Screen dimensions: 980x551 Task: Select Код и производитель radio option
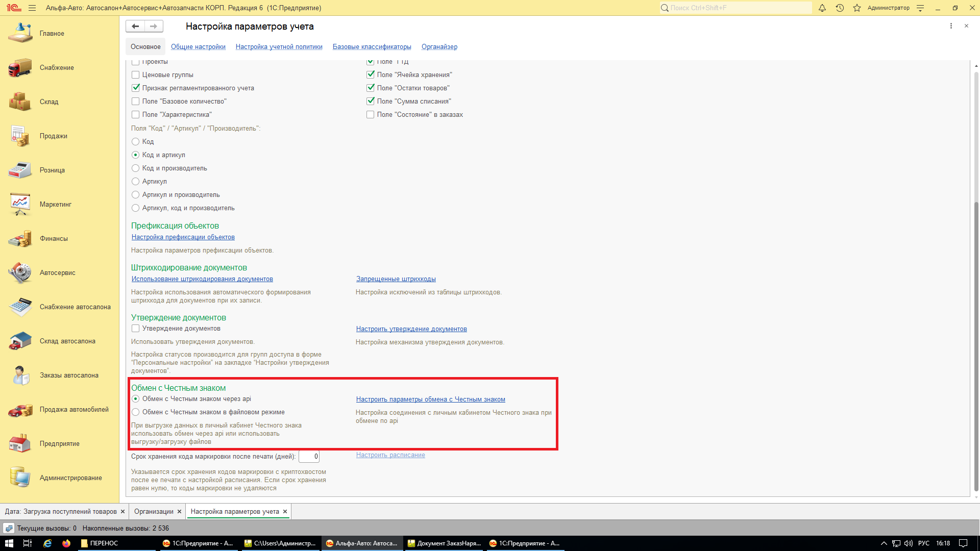tap(135, 168)
